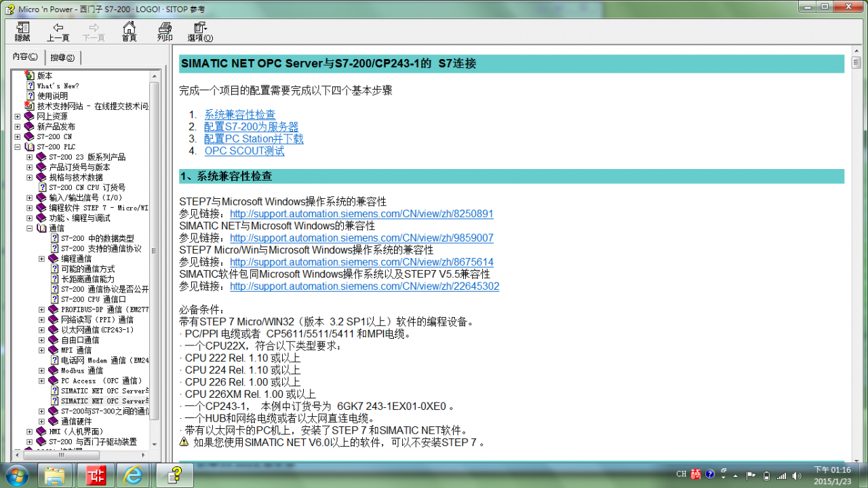Collapse the 通信 tree node
Image resolution: width=868 pixels, height=488 pixels.
(x=30, y=228)
